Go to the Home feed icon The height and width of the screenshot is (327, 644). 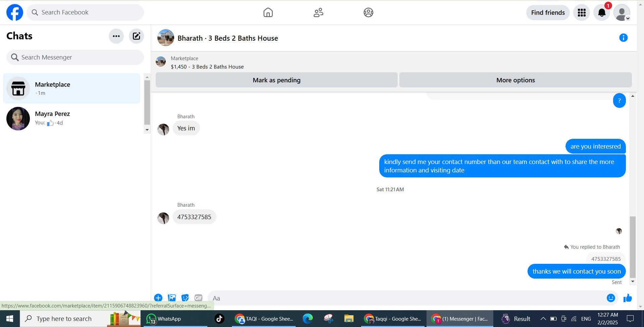[268, 12]
